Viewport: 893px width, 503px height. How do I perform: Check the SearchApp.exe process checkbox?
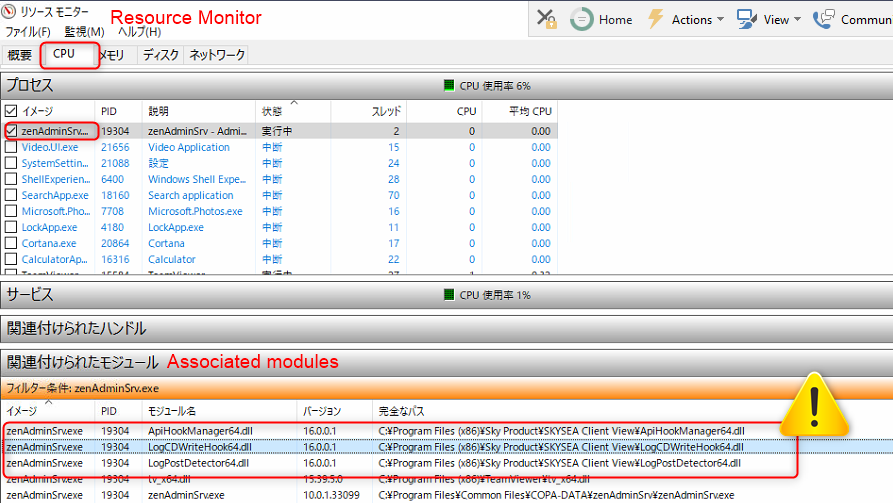[x=11, y=195]
